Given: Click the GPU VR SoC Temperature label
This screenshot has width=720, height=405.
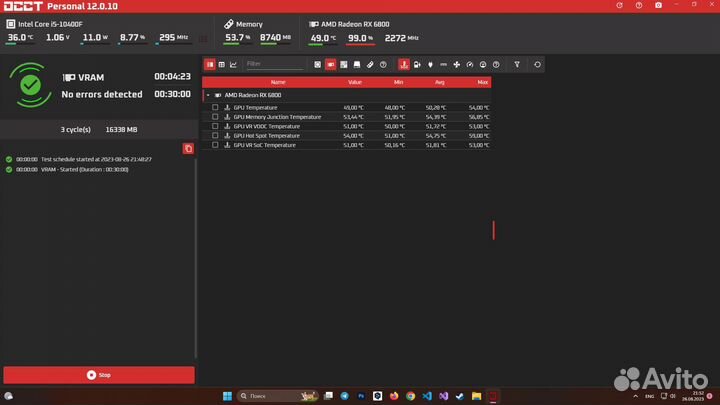Looking at the screenshot, I should tap(264, 145).
